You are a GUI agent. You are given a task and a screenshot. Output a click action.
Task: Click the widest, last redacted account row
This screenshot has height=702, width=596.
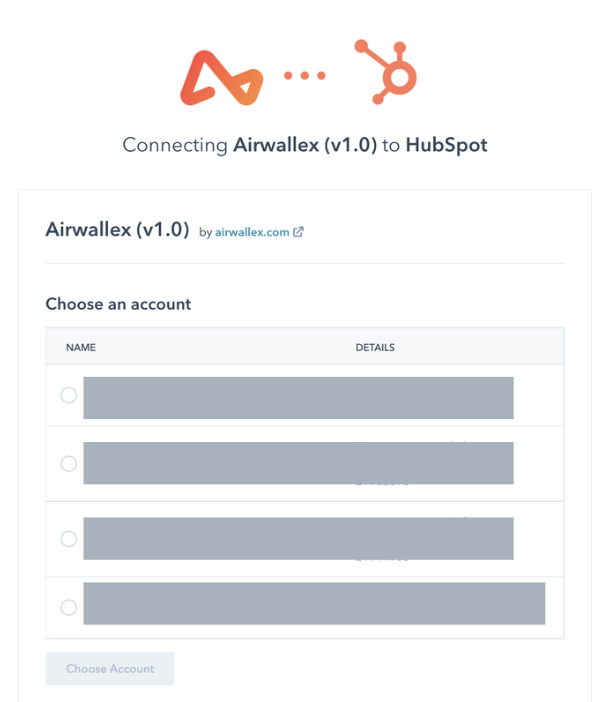(314, 604)
